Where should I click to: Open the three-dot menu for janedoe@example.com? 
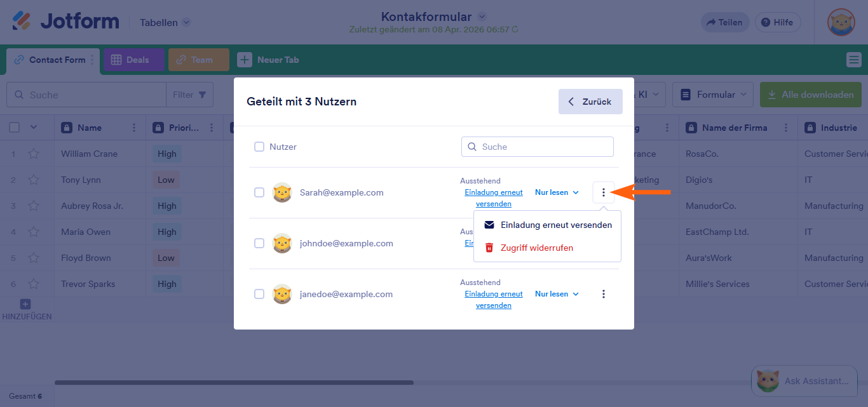(x=603, y=293)
